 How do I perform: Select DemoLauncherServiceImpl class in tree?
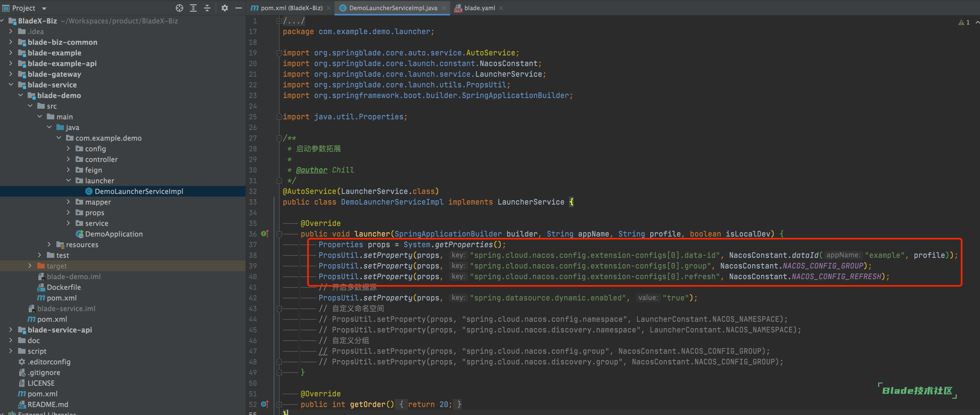point(138,191)
